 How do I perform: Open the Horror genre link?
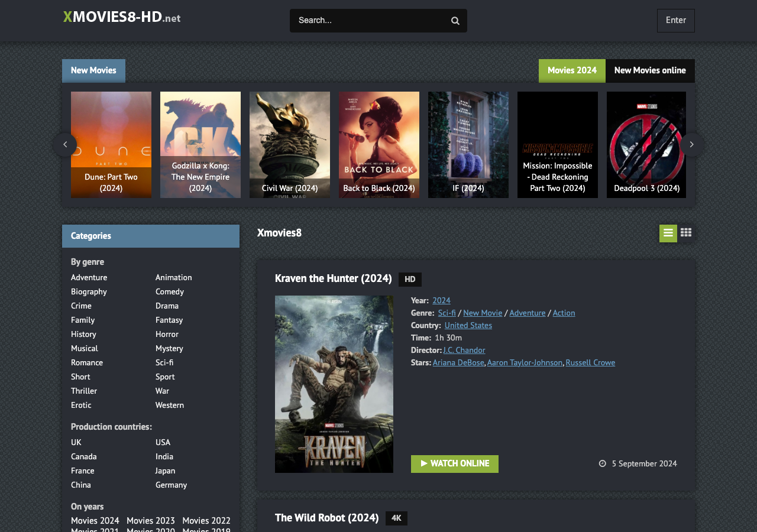(167, 334)
